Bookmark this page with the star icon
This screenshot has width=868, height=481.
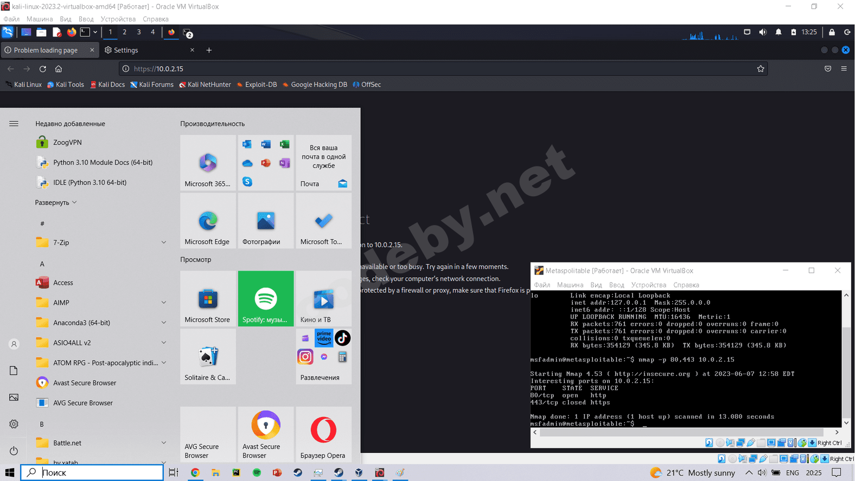coord(761,69)
